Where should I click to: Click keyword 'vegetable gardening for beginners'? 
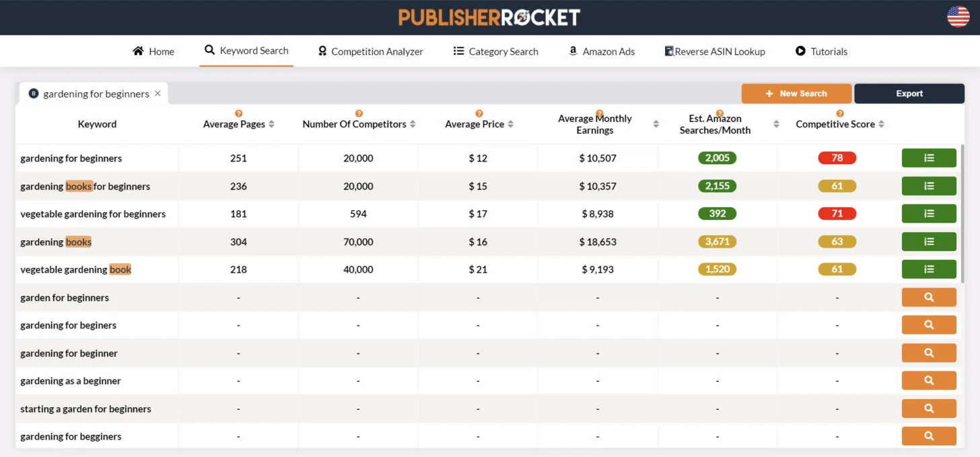93,214
